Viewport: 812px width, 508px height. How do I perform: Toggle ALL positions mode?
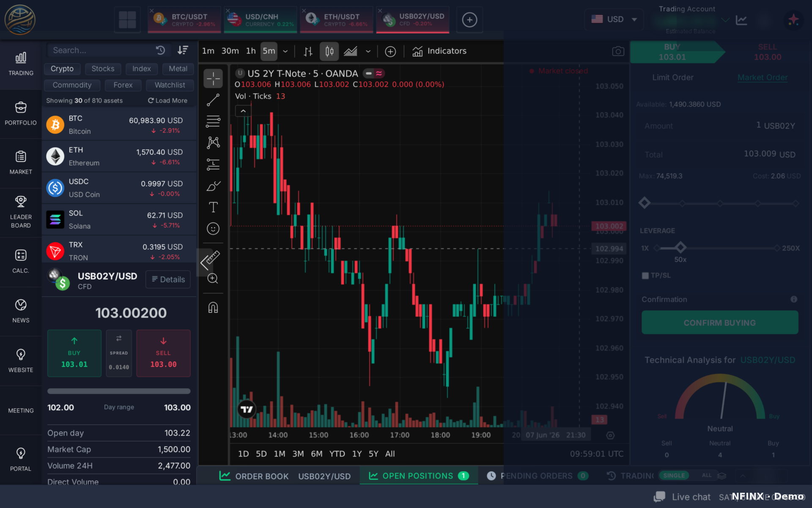coord(707,475)
